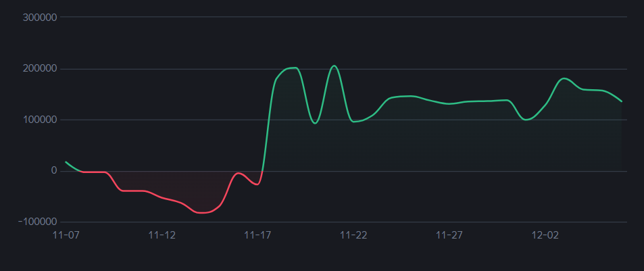Click the 11-27 date label on x-axis

(x=449, y=235)
